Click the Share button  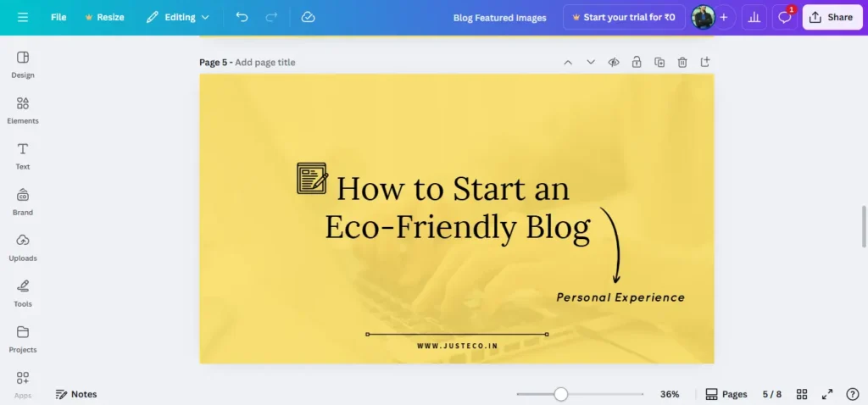point(832,17)
